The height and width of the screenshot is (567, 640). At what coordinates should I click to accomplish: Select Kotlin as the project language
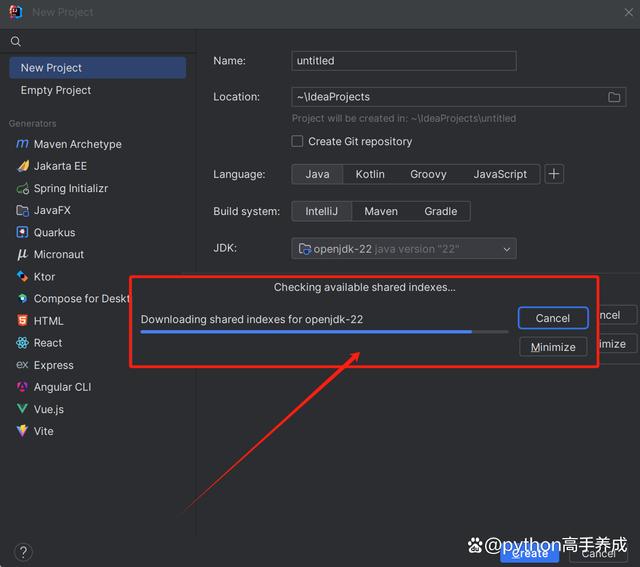(369, 174)
